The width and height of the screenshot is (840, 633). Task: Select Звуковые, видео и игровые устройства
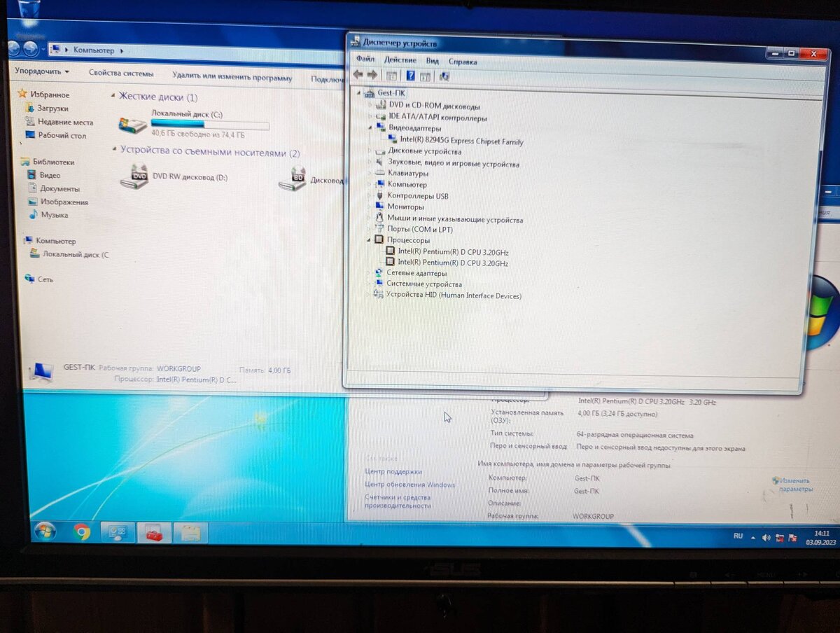tap(454, 164)
